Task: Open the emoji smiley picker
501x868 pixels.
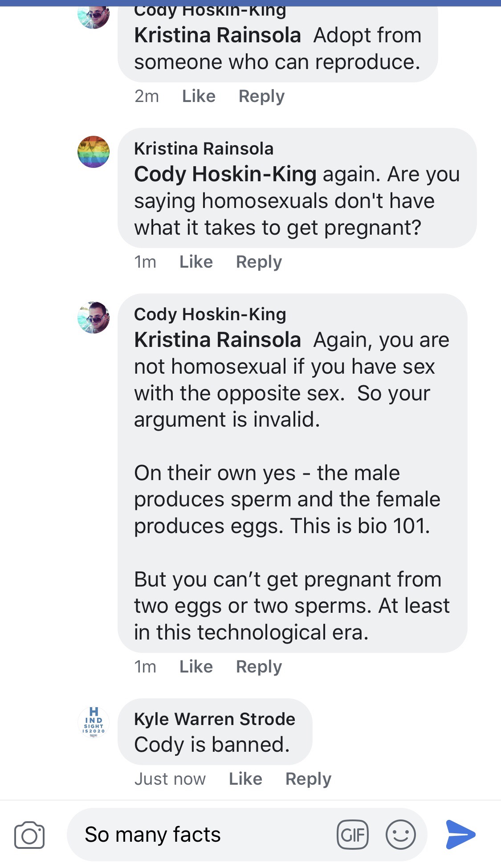Action: (400, 835)
